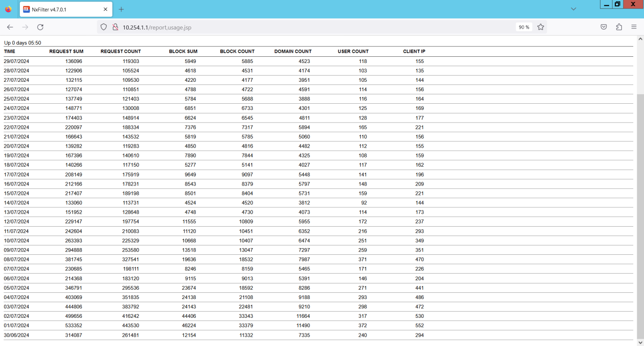Click the Firefox logo icon
The height and width of the screenshot is (346, 644).
pyautogui.click(x=8, y=9)
